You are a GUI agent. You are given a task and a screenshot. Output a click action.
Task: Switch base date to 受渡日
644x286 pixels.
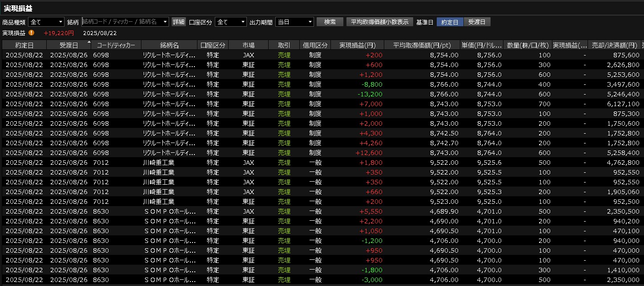click(x=477, y=22)
